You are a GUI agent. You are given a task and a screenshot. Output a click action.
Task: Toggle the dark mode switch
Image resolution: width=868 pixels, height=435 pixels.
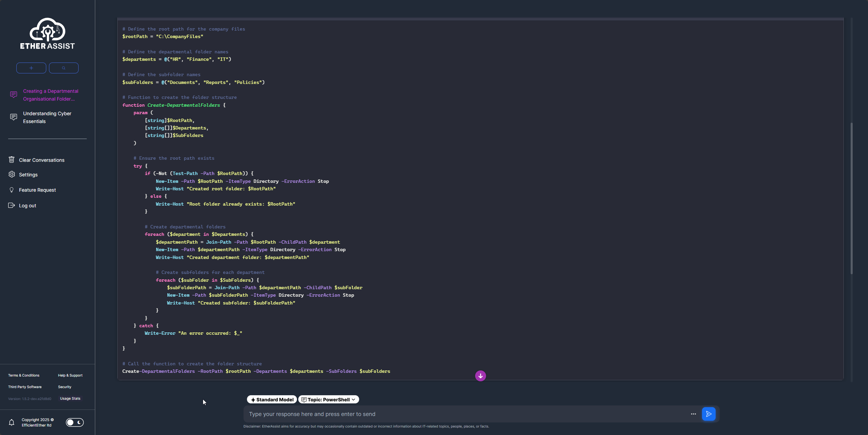(75, 422)
